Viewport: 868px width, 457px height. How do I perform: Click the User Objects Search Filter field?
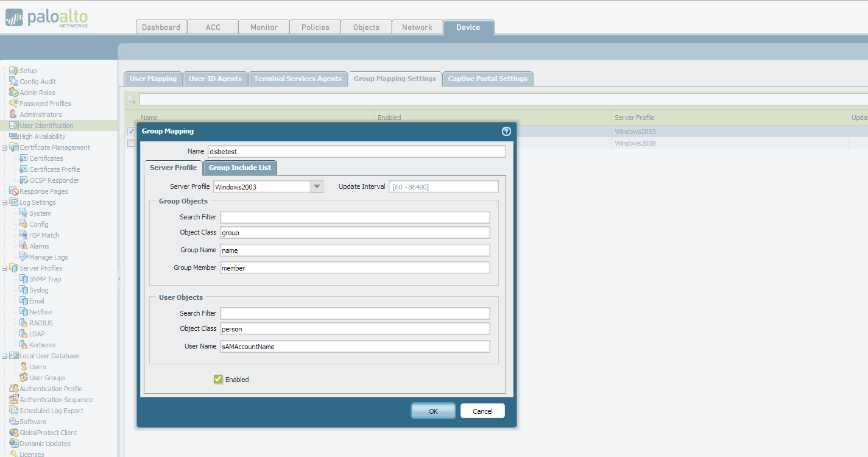(x=355, y=314)
